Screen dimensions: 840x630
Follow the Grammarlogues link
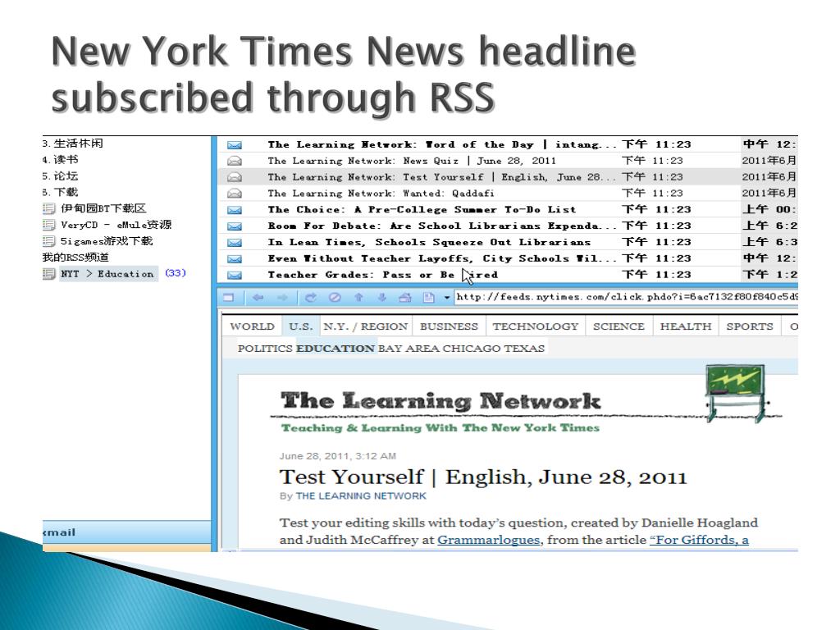click(x=489, y=540)
